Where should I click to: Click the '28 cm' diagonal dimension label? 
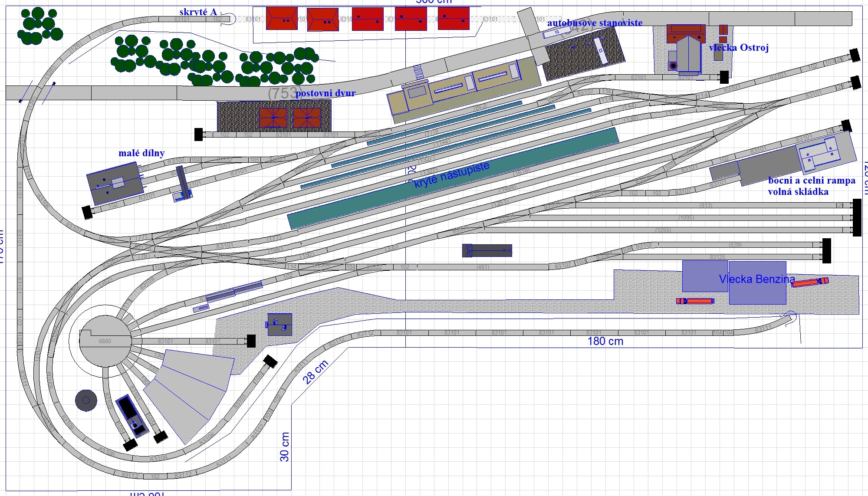pyautogui.click(x=316, y=372)
